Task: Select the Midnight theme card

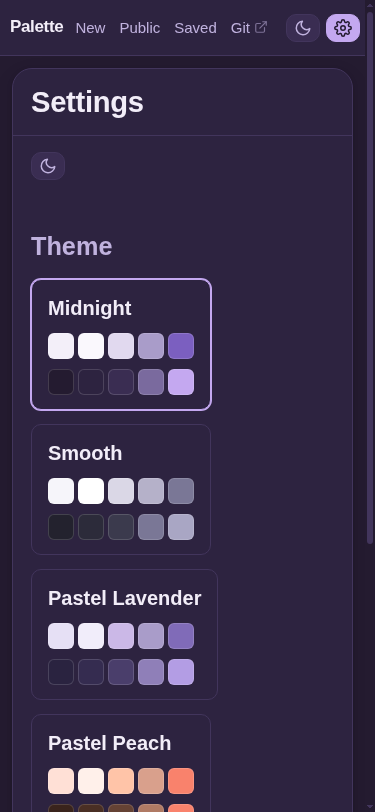Action: tap(121, 344)
